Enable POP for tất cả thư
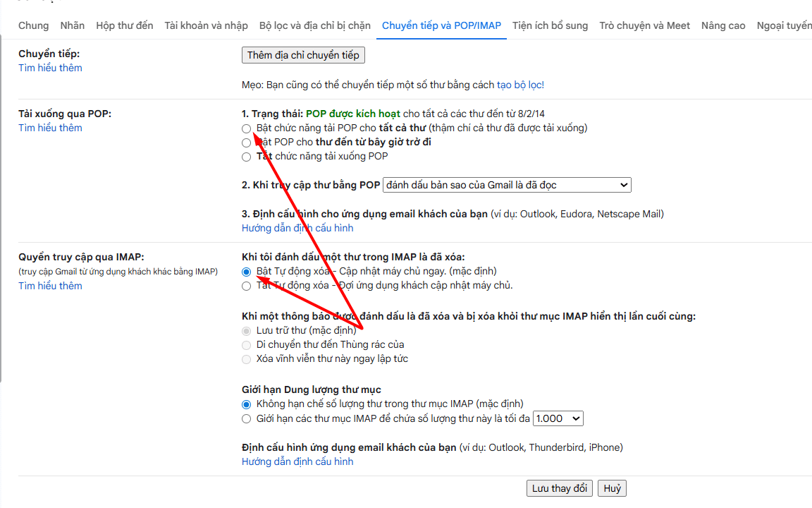Viewport: 812px width, 508px height. [x=246, y=128]
